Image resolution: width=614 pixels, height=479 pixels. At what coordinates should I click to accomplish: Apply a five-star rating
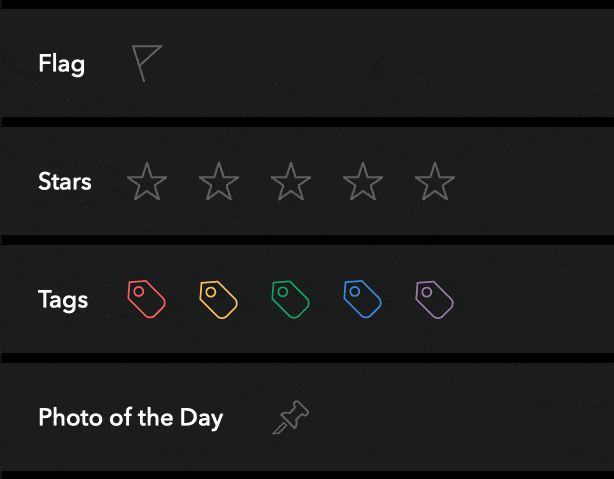point(435,181)
